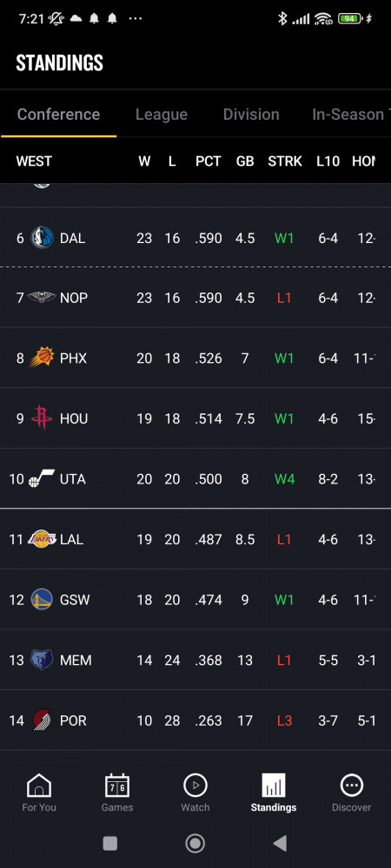Screen dimensions: 391x868
Task: Switch to the League tab
Action: pos(162,115)
